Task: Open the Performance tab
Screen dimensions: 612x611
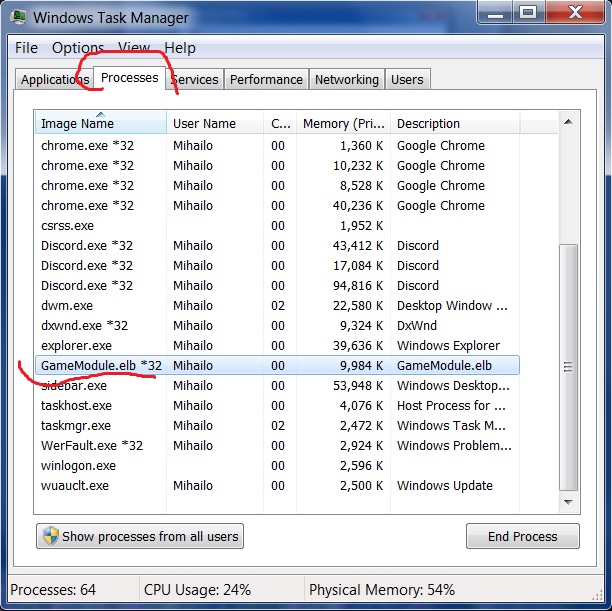Action: point(266,79)
